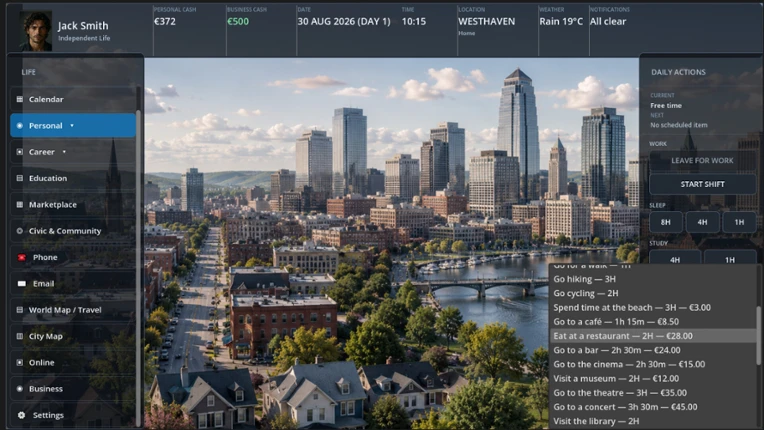Open the Phone menu item

point(73,257)
